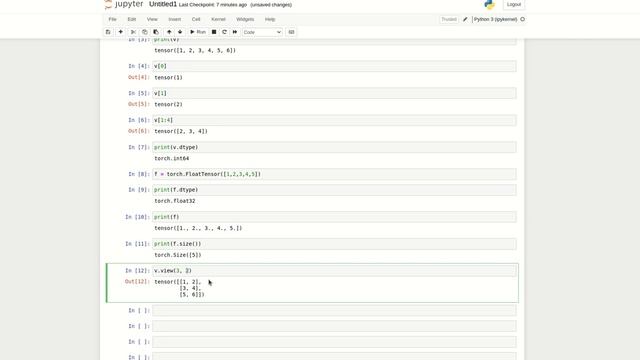Click the pencil edit mode icon
Viewport: 640px width, 360px height.
click(465, 19)
